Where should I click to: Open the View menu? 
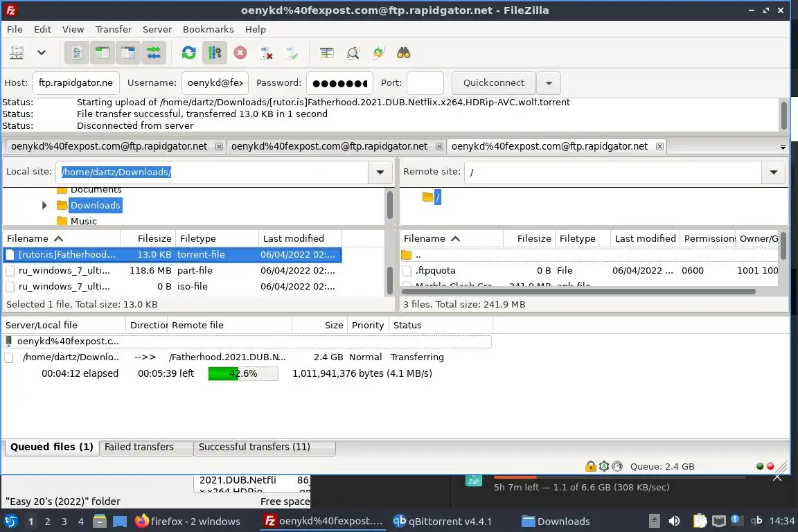pyautogui.click(x=73, y=29)
